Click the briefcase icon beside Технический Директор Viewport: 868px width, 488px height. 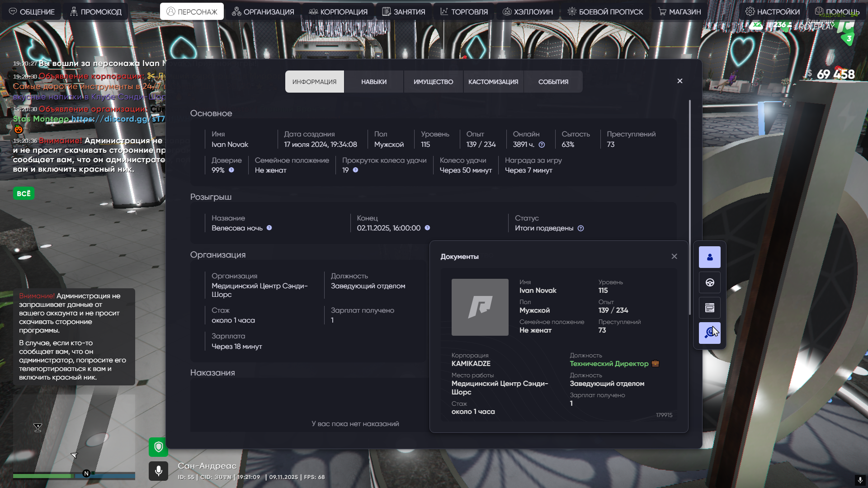point(656,364)
